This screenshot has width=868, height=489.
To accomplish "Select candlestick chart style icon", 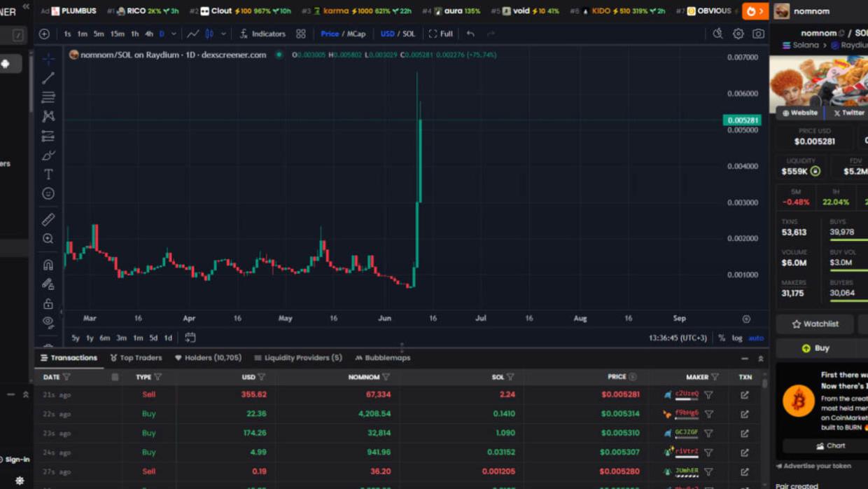I will [x=209, y=34].
